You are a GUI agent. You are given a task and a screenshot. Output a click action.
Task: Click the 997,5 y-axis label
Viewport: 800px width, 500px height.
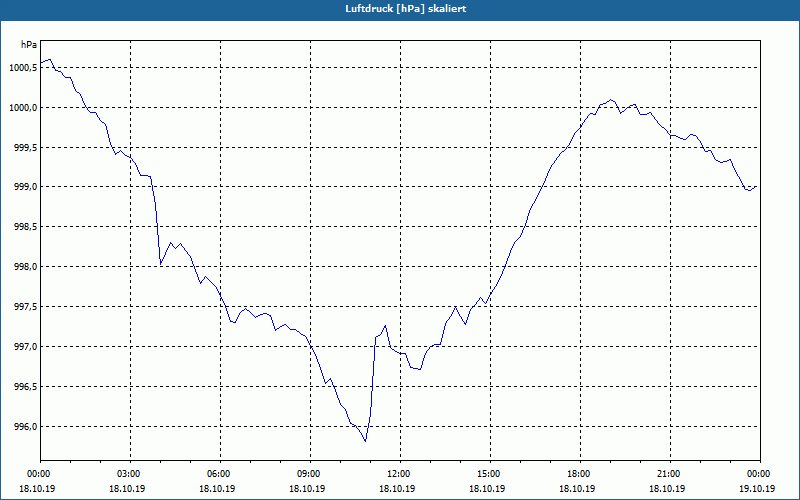(x=25, y=307)
